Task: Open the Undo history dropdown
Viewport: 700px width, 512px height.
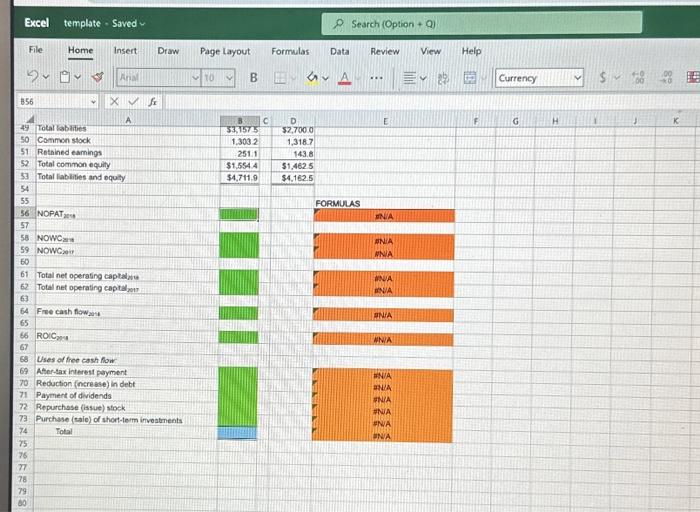Action: (x=46, y=77)
